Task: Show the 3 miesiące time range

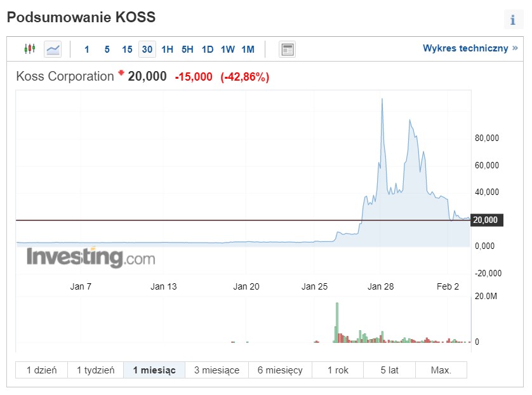Action: pos(217,370)
